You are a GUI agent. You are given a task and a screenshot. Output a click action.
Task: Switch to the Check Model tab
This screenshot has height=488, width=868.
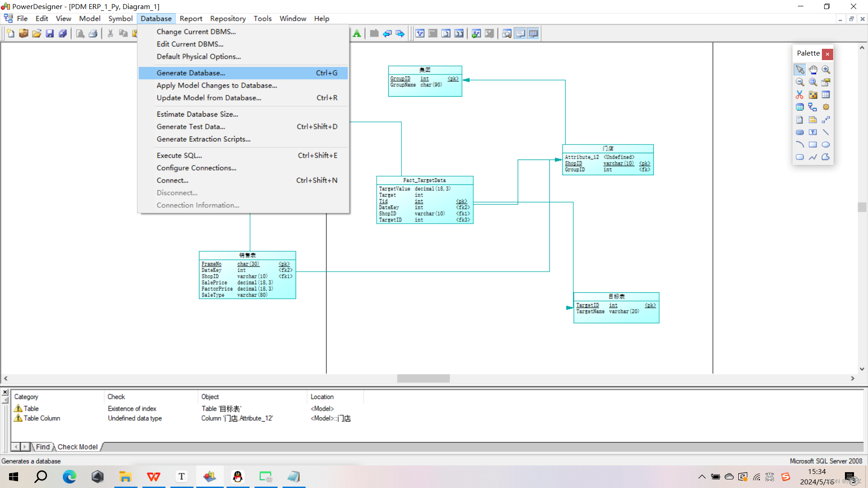78,447
